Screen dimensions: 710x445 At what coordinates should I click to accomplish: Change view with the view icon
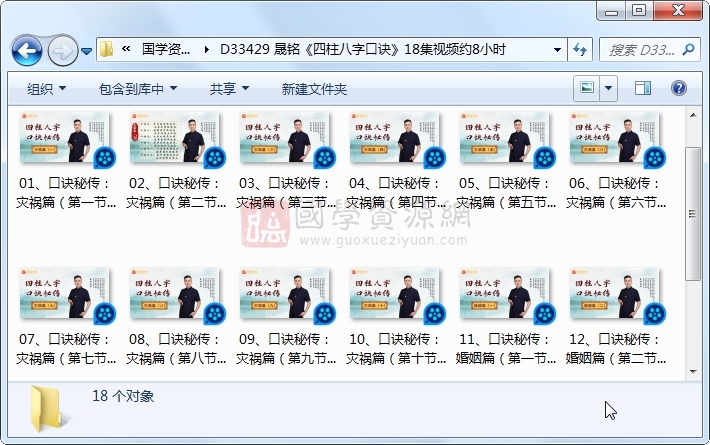[x=587, y=88]
